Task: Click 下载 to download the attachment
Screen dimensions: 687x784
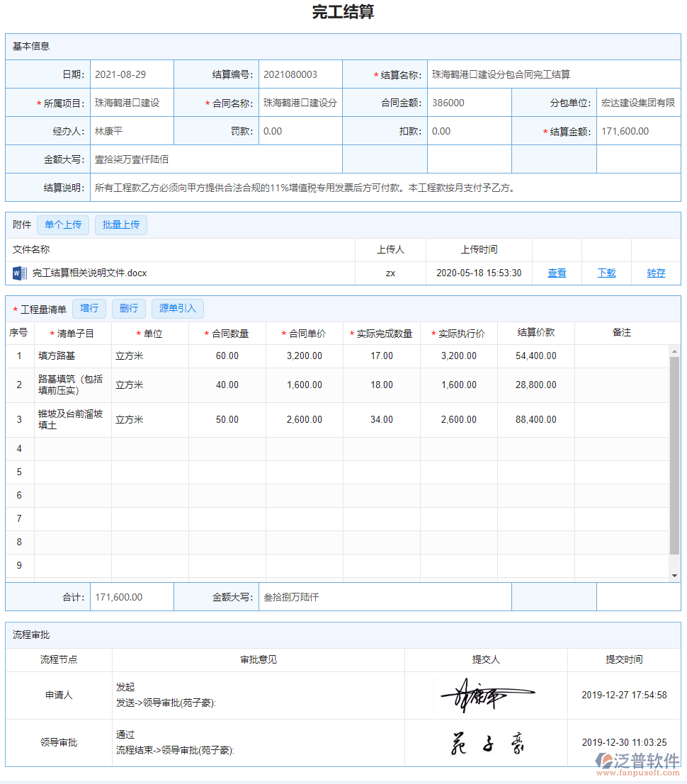Action: (607, 273)
